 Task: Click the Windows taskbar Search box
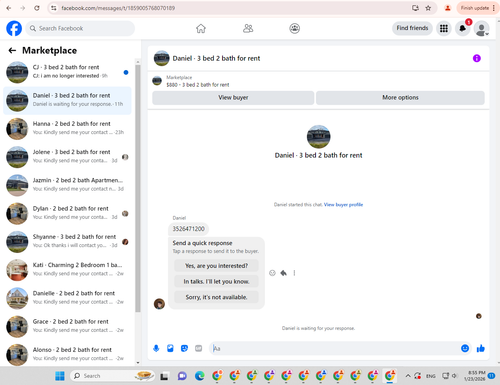[x=112, y=376]
